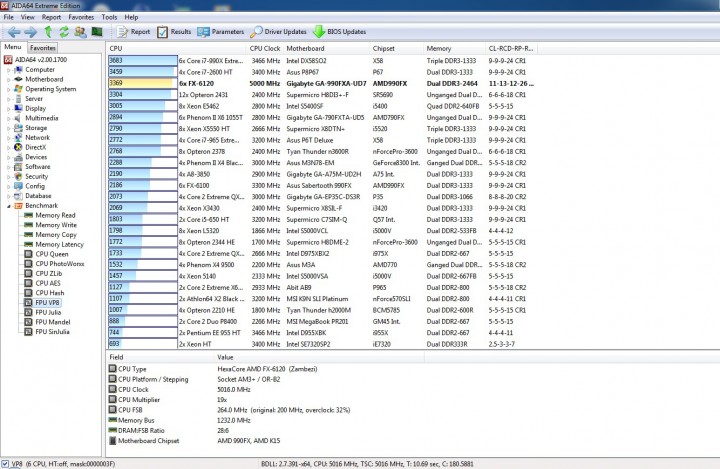Expand the Computer tree node
This screenshot has height=469, width=720.
8,70
